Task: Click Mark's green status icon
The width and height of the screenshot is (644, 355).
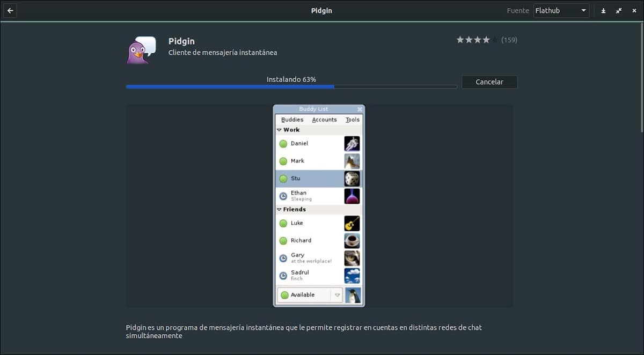Action: tap(283, 161)
